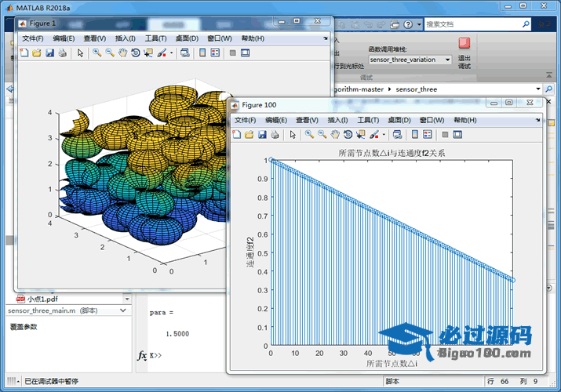
Task: Select Rotate 3D tool in Figure 100
Action: pyautogui.click(x=348, y=135)
